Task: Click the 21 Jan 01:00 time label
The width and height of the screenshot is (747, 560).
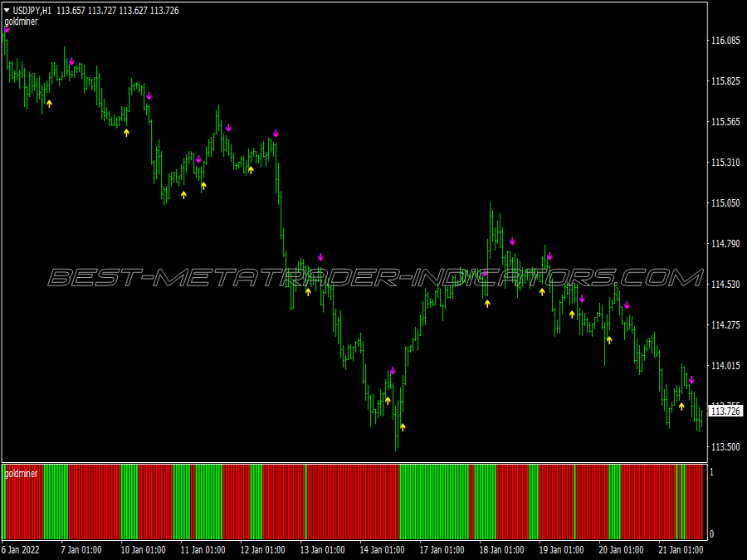Action: click(681, 549)
